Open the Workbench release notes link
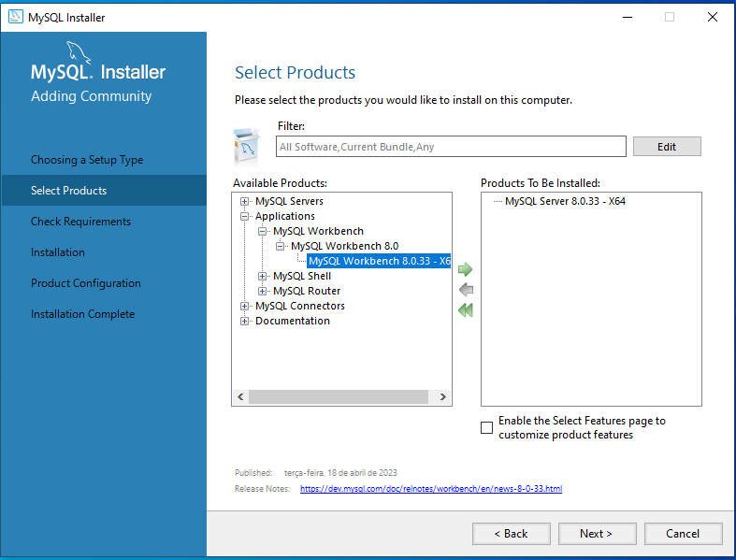This screenshot has width=736, height=560. tap(430, 489)
